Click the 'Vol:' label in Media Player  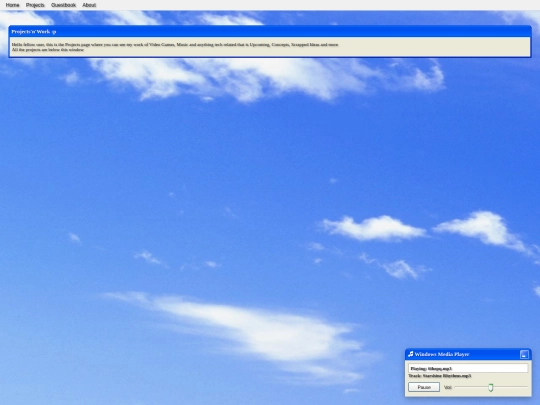(448, 387)
